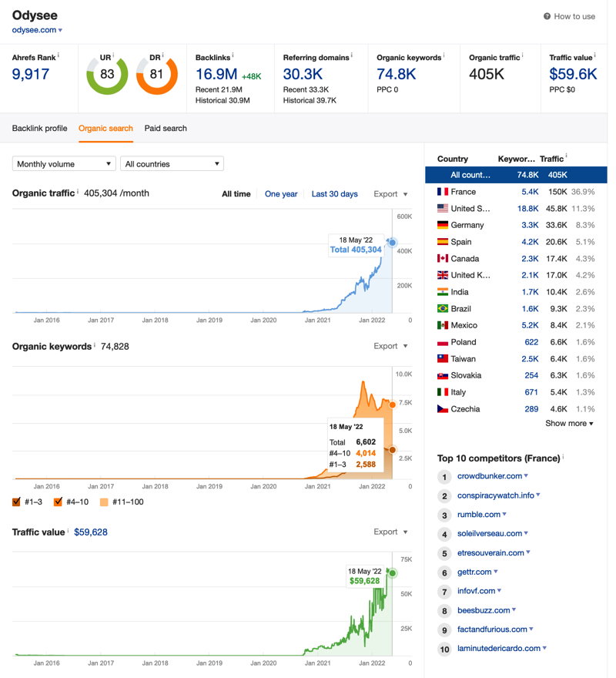Click the info icon next to Traffic value header
Image resolution: width=616 pixels, height=678 pixels.
(594, 55)
